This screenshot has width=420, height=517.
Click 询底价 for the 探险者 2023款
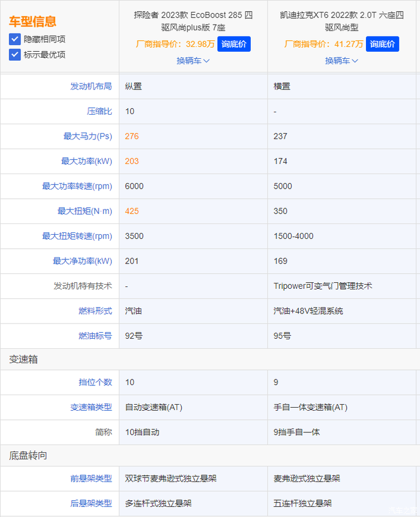233,44
